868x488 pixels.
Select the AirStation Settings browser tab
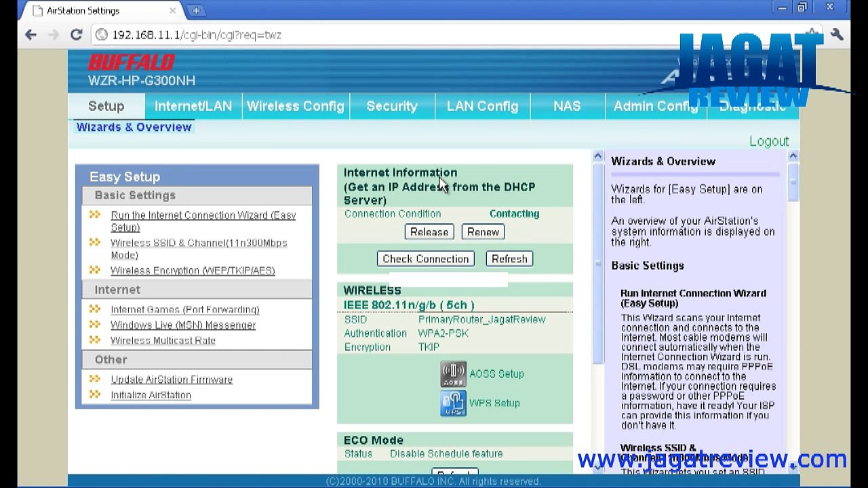pyautogui.click(x=103, y=11)
